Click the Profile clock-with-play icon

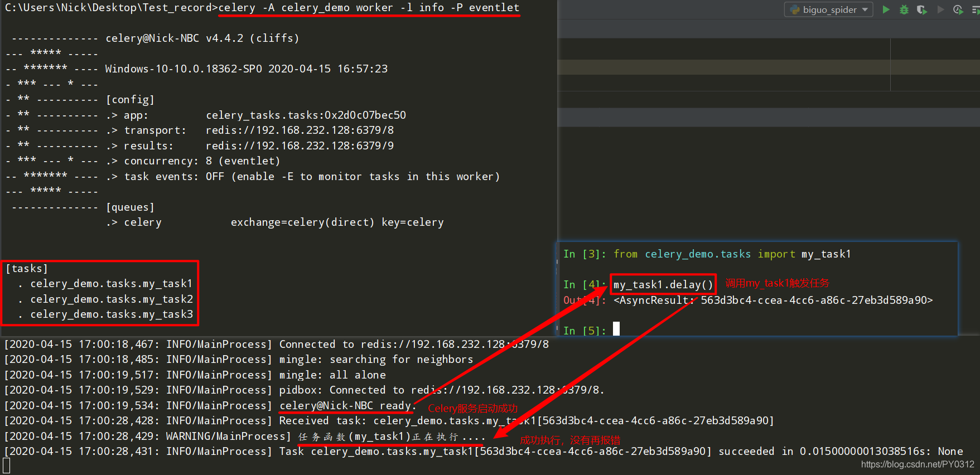click(x=958, y=9)
